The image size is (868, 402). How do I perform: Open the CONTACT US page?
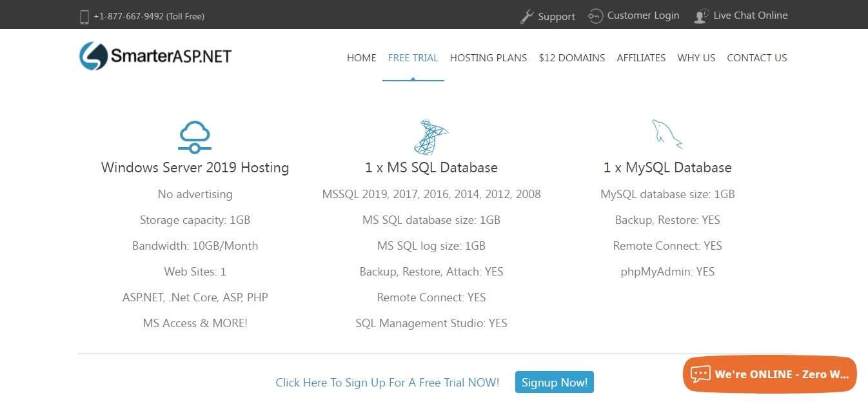756,57
